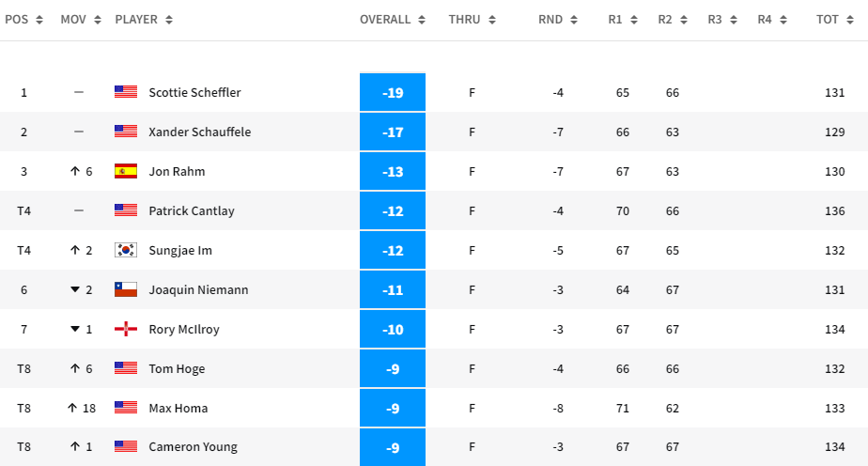This screenshot has height=466, width=868.
Task: Click the down arrow movement icon for Joaquin Niemann
Action: (x=75, y=289)
